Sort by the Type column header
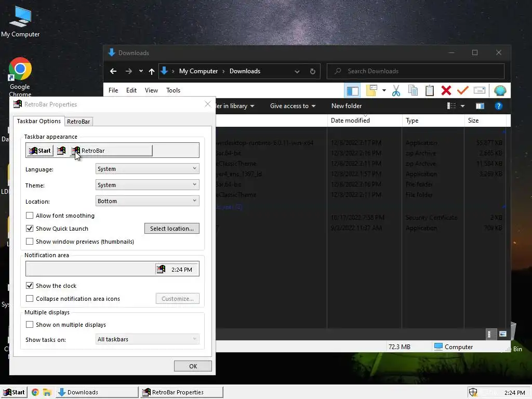Image resolution: width=532 pixels, height=399 pixels. coord(433,121)
